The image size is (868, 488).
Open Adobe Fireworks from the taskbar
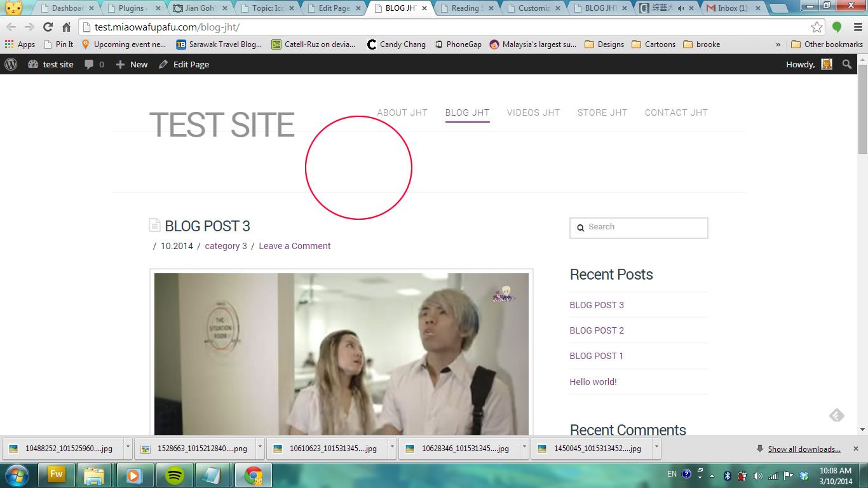pos(57,475)
